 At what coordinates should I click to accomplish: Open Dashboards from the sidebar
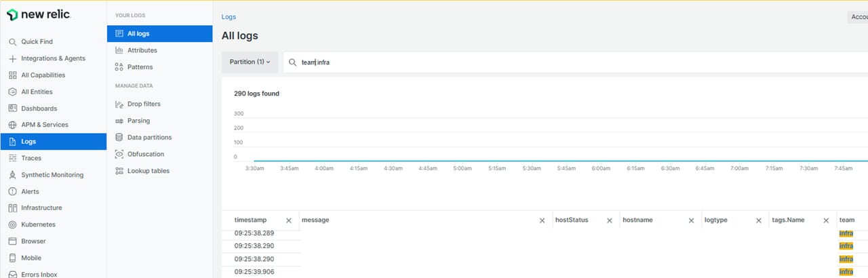coord(39,108)
